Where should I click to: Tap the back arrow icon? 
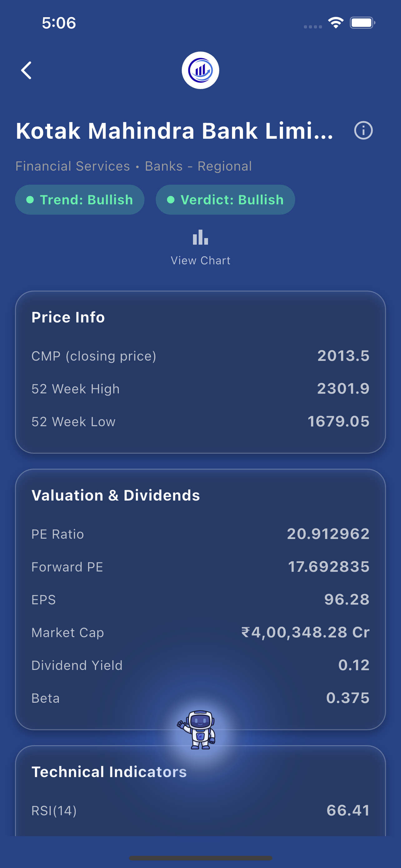pyautogui.click(x=26, y=70)
